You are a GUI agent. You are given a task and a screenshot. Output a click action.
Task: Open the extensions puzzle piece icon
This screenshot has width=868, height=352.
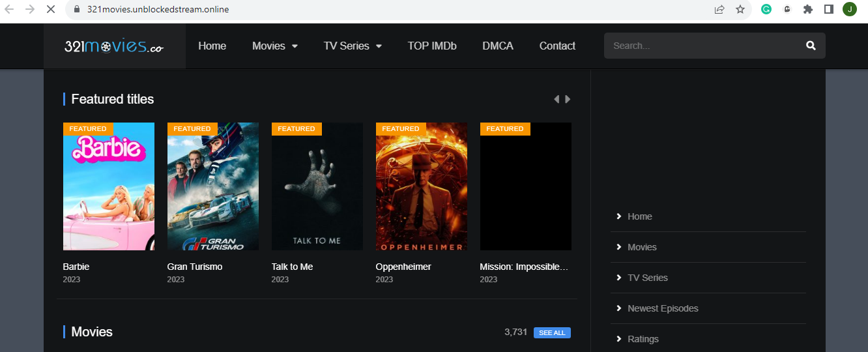point(808,9)
